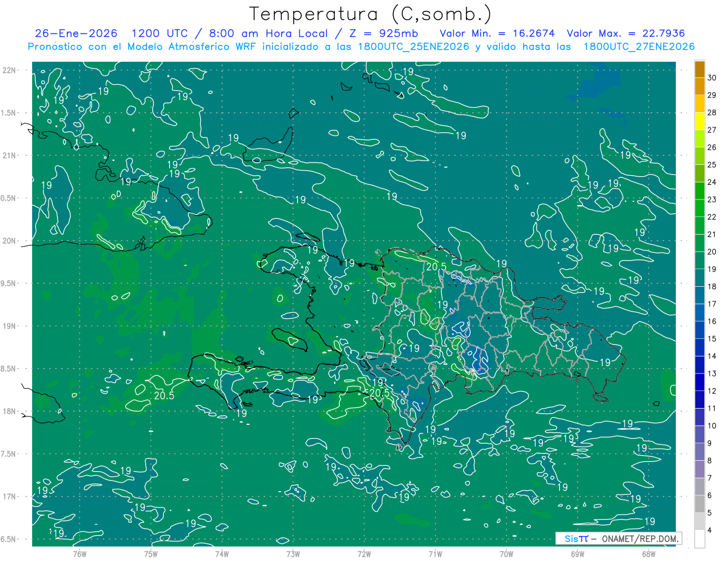Click '1800UTC_27ENE2026' valid-until time text
The width and height of the screenshot is (728, 562).
tap(639, 47)
